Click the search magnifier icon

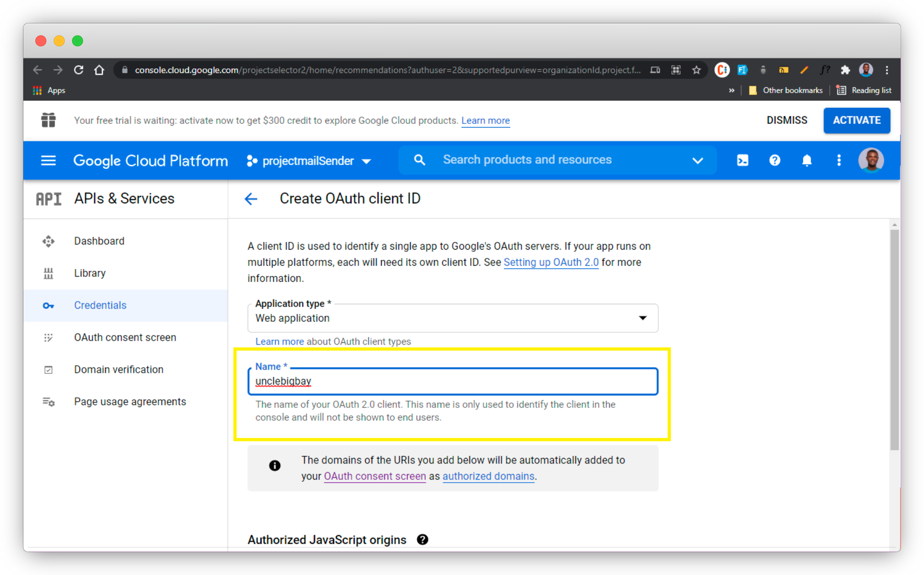pyautogui.click(x=419, y=160)
